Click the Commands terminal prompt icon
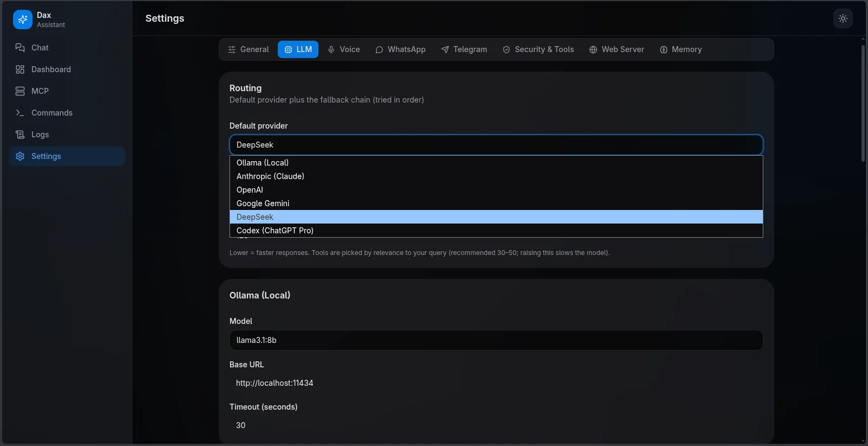The image size is (868, 446). click(20, 113)
